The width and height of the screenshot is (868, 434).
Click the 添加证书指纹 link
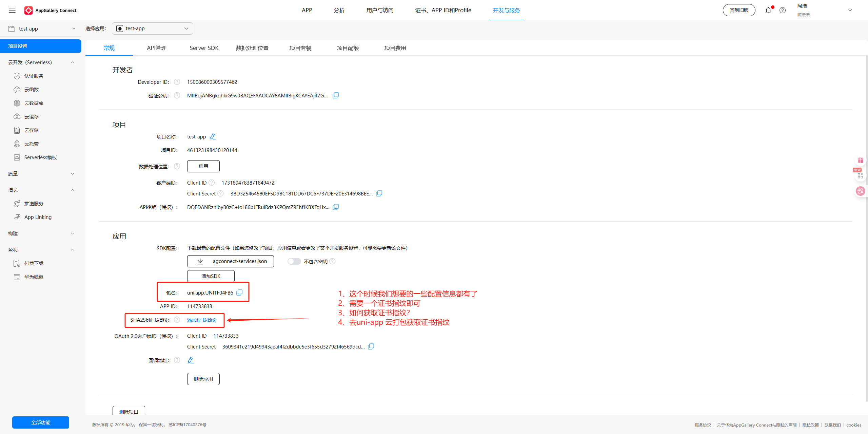[x=201, y=320]
